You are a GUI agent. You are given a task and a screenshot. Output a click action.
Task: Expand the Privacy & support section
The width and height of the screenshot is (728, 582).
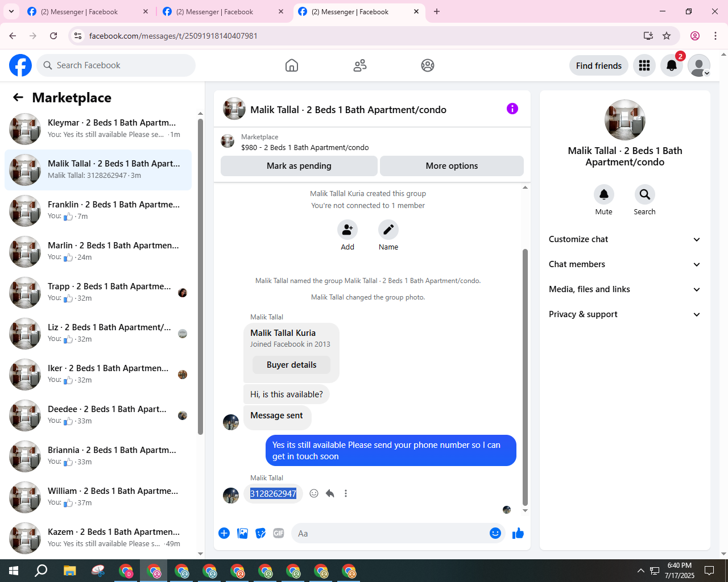click(624, 314)
